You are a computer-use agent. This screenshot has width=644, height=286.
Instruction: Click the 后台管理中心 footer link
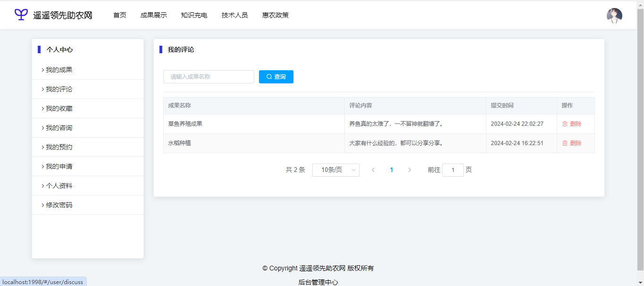[318, 282]
